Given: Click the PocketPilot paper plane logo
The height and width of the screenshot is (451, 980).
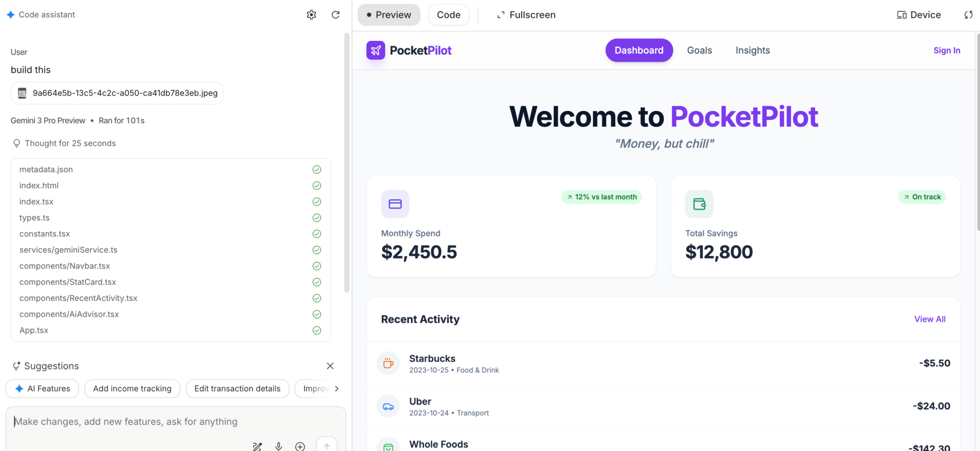Looking at the screenshot, I should click(x=376, y=50).
